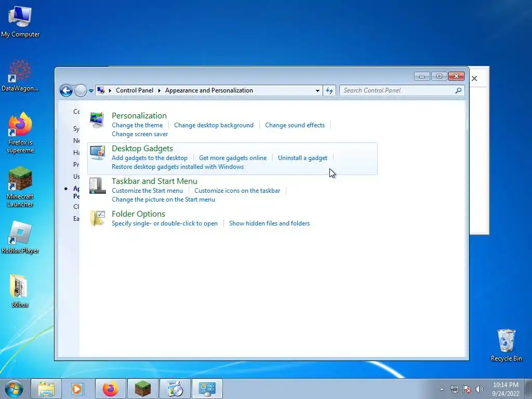Refresh the Control Panel view
Image resolution: width=532 pixels, height=399 pixels.
(x=329, y=90)
